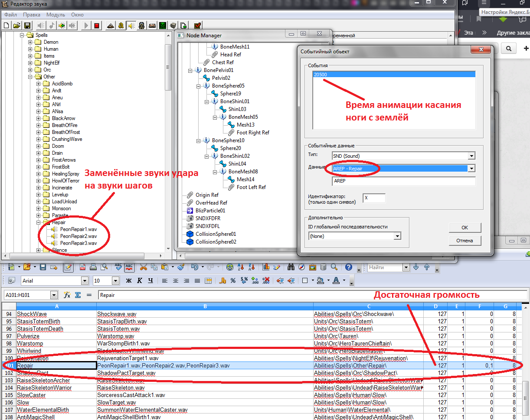Click the background color bucket icon
Screen dimensions: 530x420
[321, 281]
